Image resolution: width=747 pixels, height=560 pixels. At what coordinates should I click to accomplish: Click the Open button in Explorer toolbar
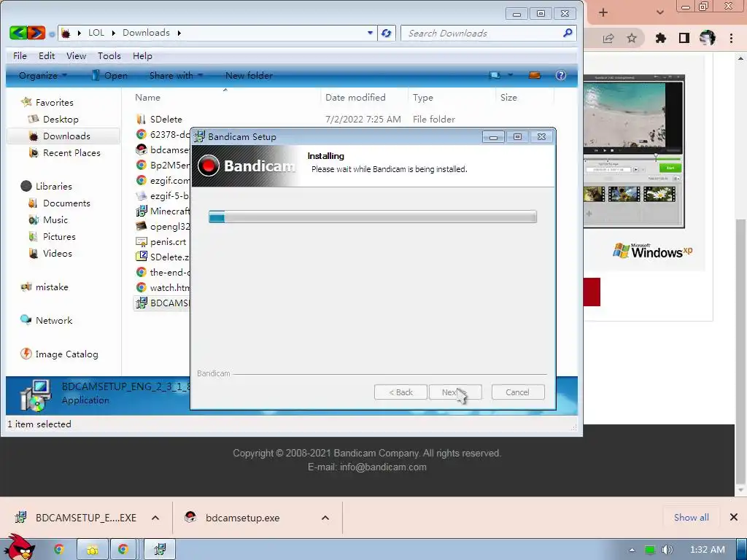point(109,75)
